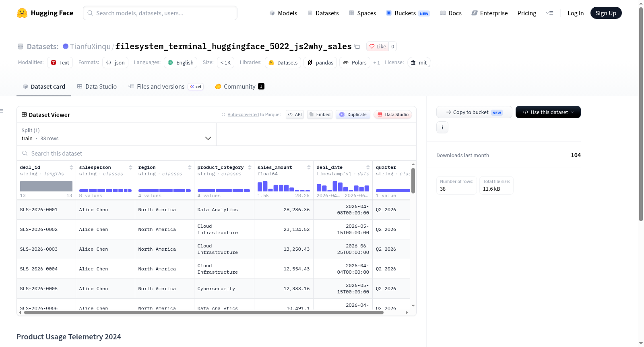This screenshot has width=644, height=347.
Task: Open the left sidebar toggle icon
Action: [x=2, y=111]
